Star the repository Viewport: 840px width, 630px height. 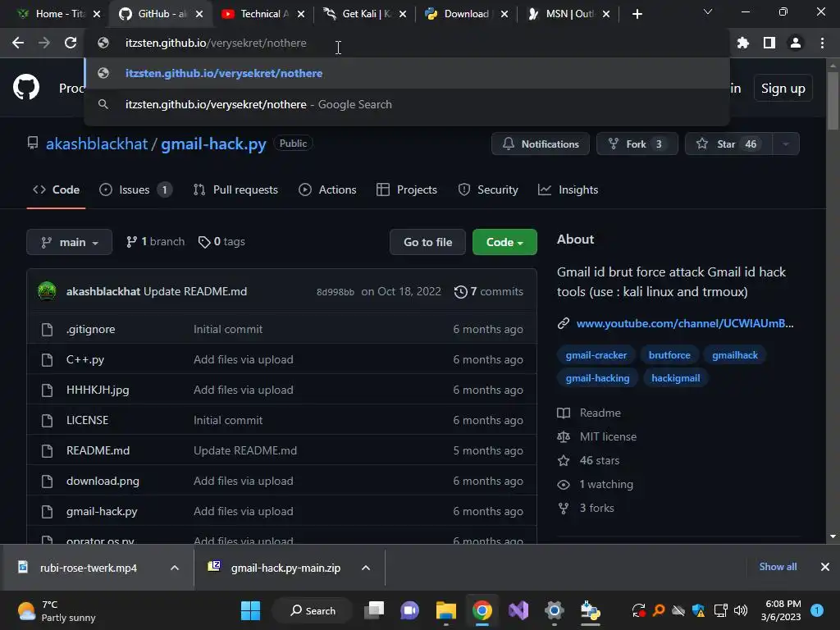click(728, 144)
